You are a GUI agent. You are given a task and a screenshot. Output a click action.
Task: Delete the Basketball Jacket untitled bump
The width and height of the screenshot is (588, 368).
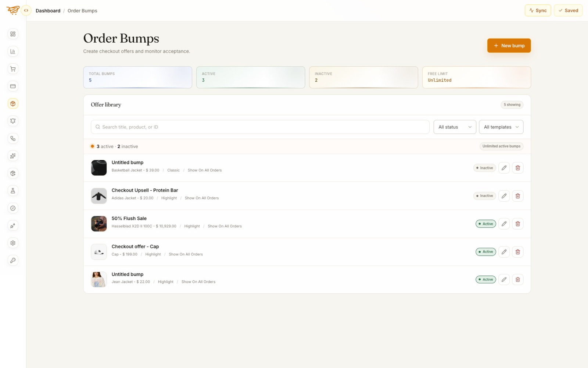coord(517,168)
